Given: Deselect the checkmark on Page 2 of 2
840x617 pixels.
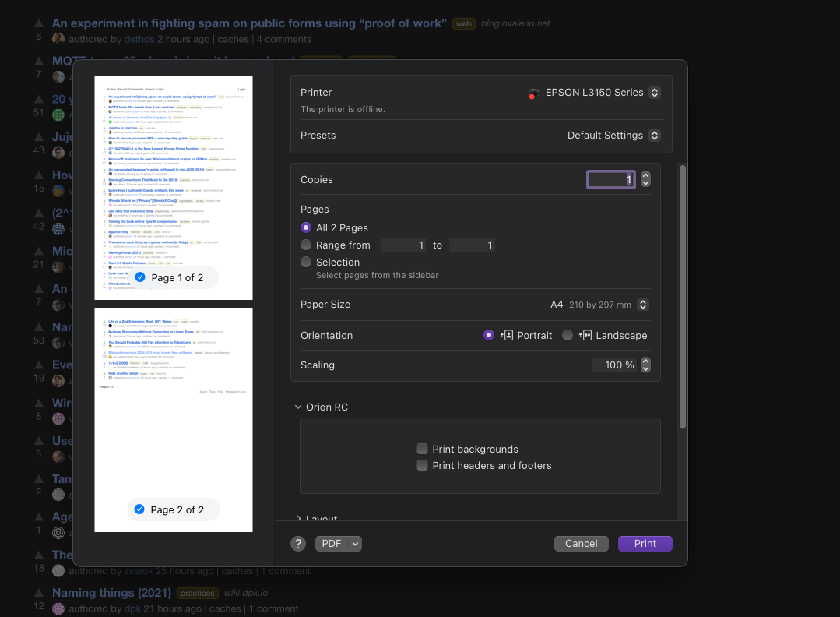Looking at the screenshot, I should [139, 509].
